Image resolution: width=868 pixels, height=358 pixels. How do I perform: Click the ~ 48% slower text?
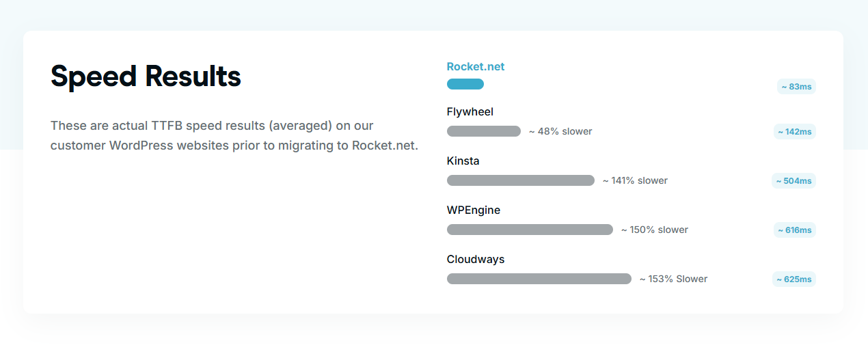[560, 131]
